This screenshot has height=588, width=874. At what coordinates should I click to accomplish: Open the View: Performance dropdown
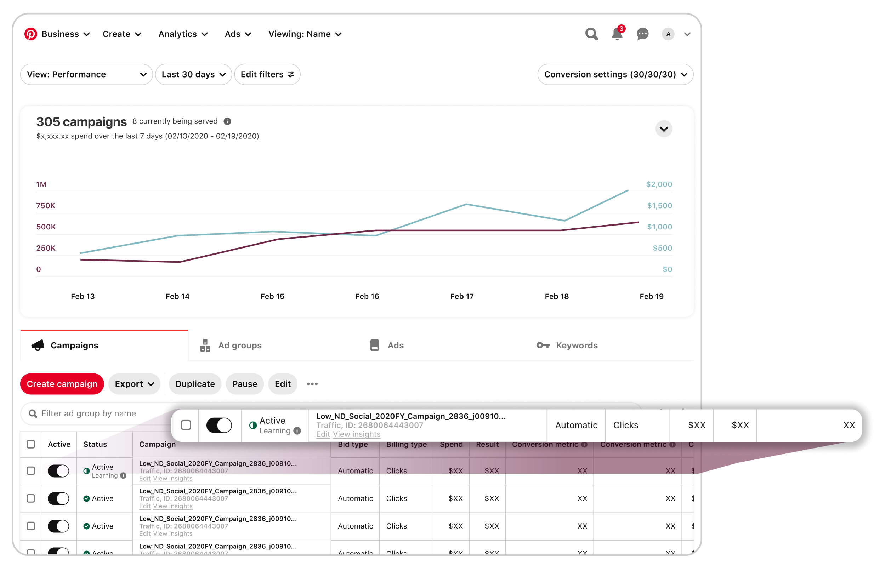tap(86, 74)
